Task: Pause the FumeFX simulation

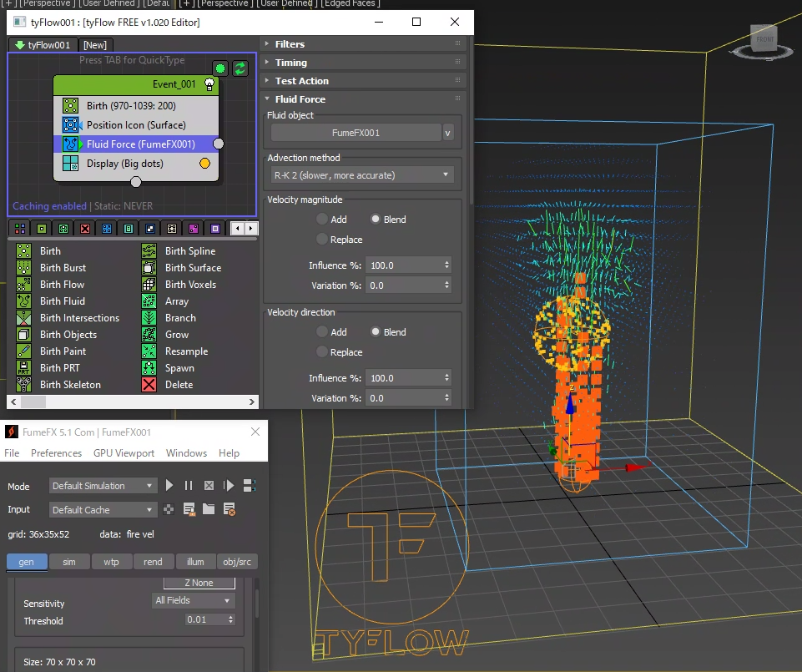Action: [189, 485]
